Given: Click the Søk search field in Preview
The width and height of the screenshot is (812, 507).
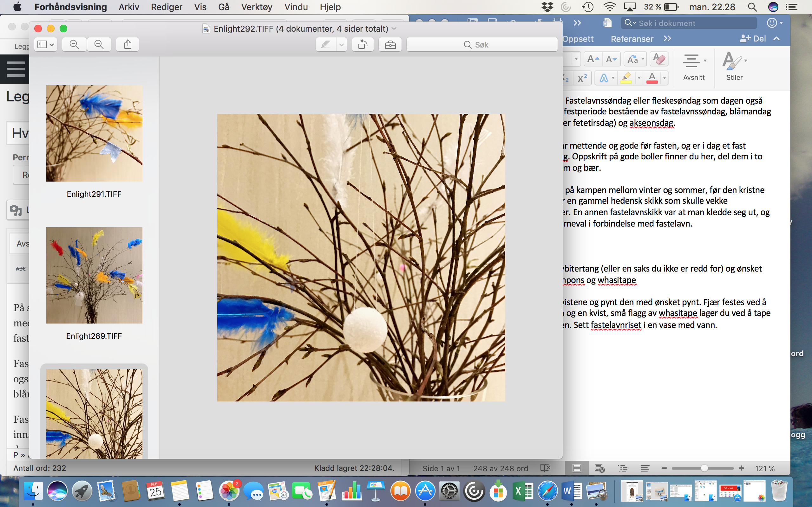Looking at the screenshot, I should tap(482, 45).
